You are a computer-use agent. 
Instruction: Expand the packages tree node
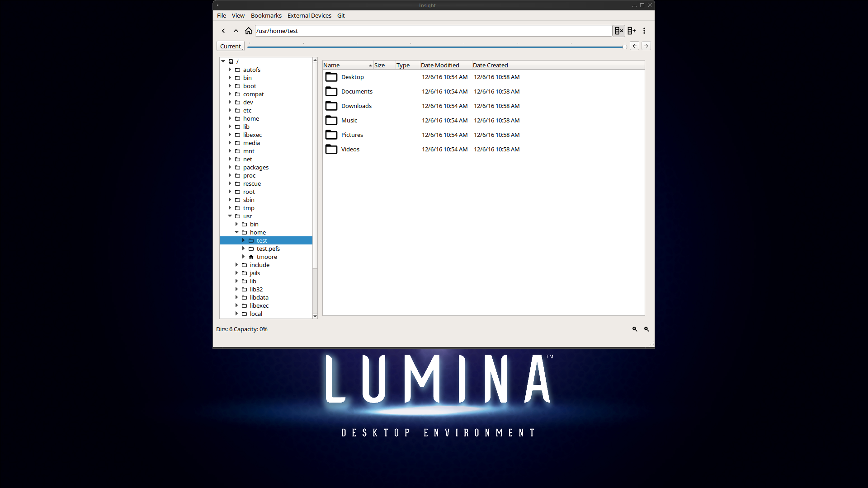(230, 167)
